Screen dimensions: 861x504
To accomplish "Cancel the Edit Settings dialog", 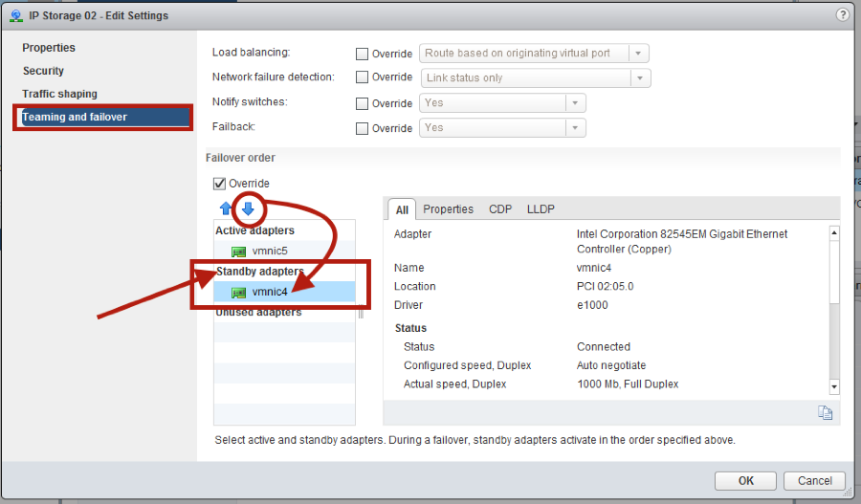I will 814,481.
